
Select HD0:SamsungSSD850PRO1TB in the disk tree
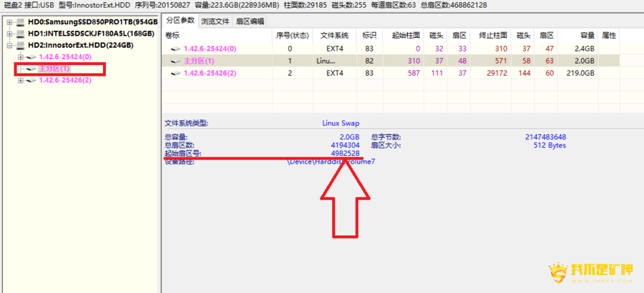pyautogui.click(x=93, y=22)
